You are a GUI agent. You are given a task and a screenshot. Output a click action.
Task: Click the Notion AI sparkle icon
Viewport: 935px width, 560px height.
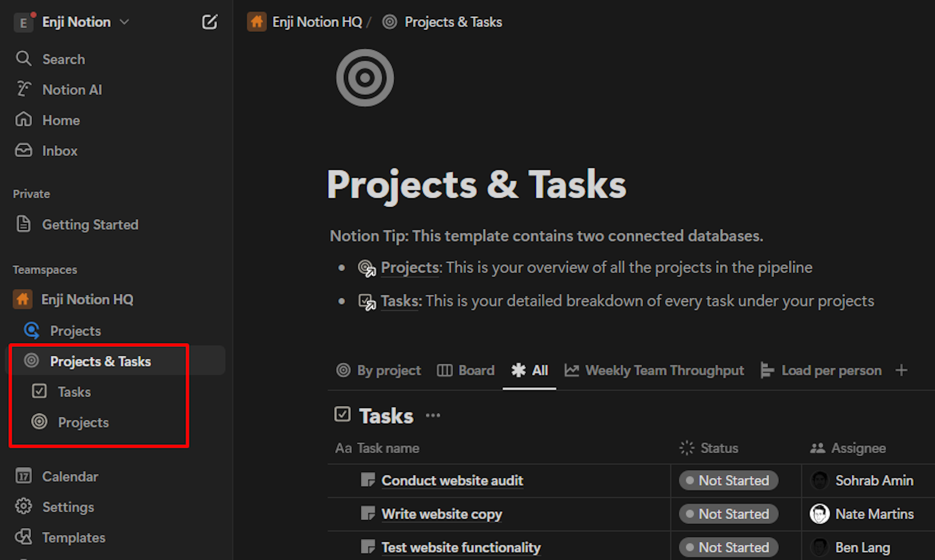(x=23, y=89)
